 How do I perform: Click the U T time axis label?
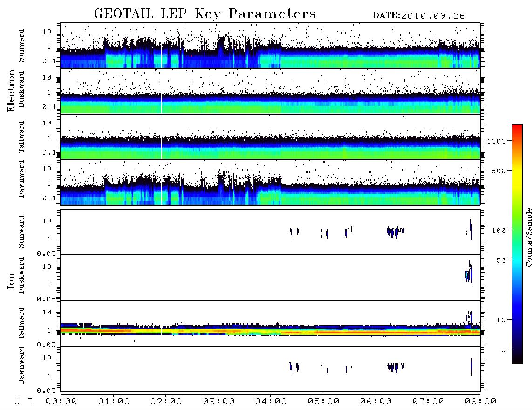23,402
